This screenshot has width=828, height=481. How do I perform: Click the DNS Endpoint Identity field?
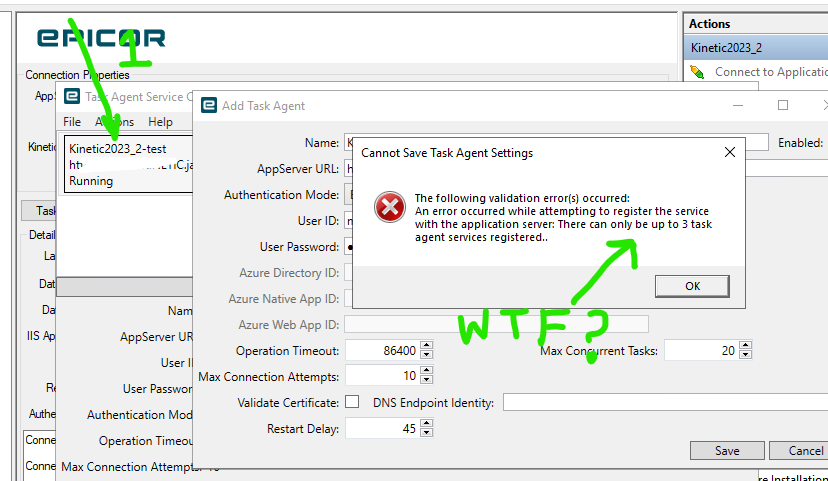tap(665, 402)
